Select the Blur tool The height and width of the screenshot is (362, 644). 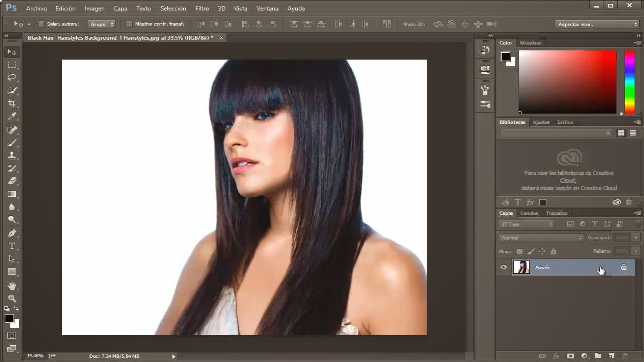point(12,207)
